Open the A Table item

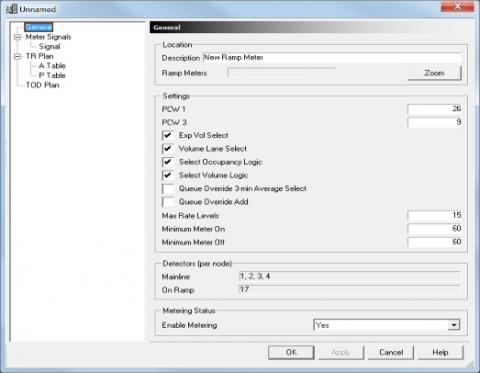[52, 66]
